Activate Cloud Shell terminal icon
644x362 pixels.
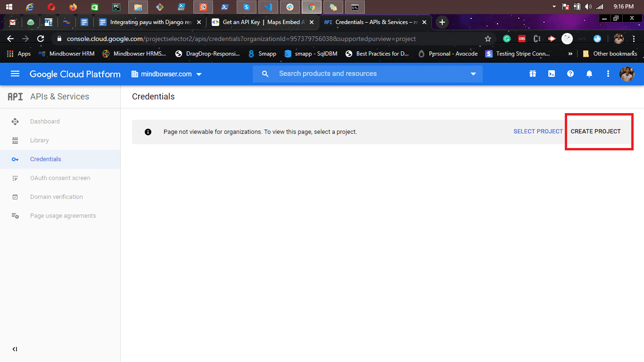tap(551, 74)
